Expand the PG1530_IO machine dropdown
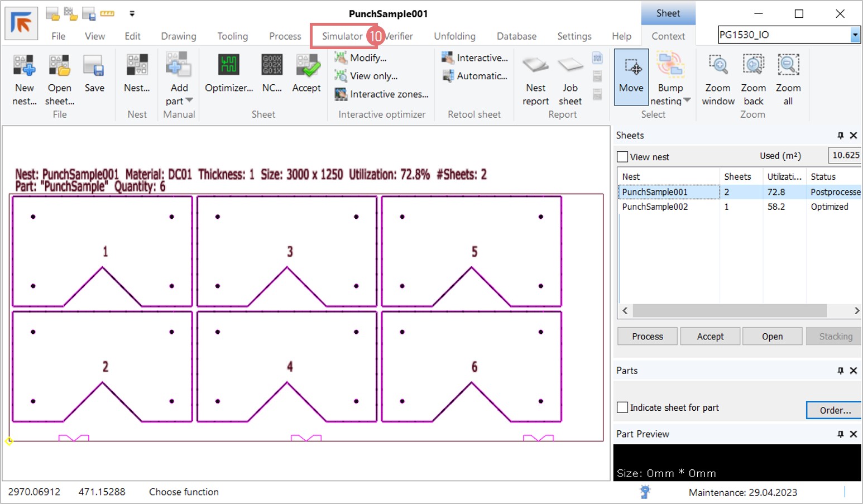Viewport: 863px width, 504px height. 855,35
